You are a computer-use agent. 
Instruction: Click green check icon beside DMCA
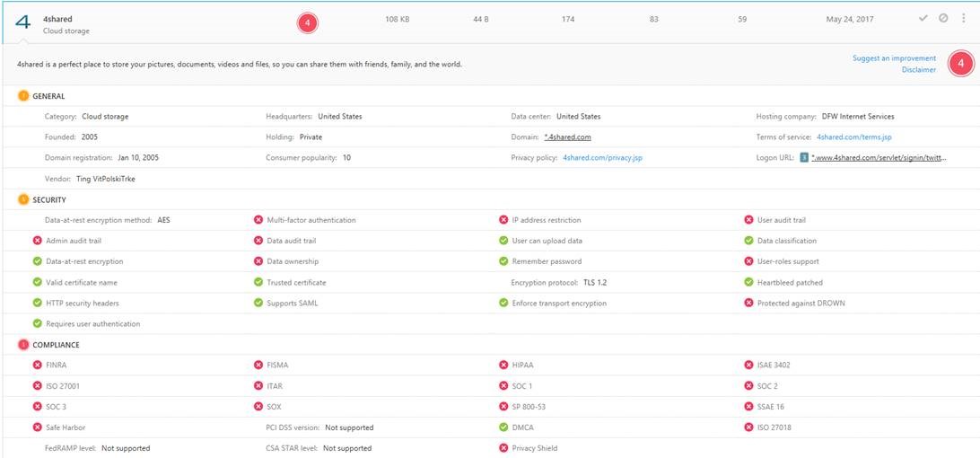[x=503, y=428]
